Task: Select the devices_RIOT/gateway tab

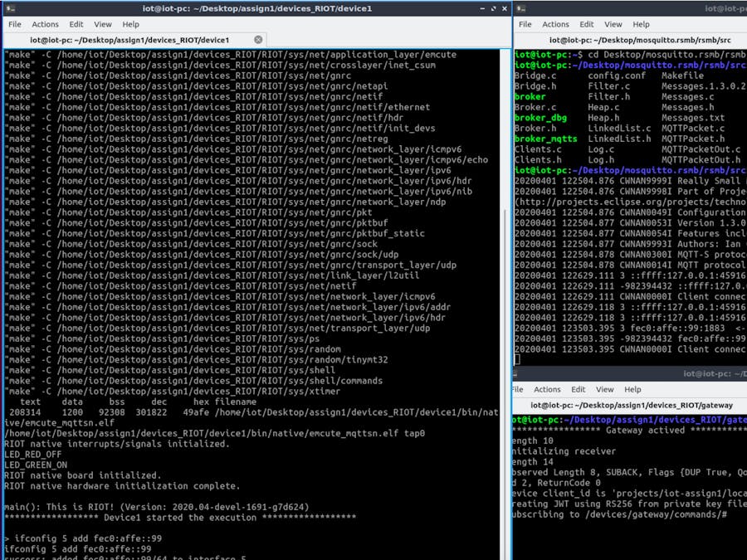Action: click(632, 405)
